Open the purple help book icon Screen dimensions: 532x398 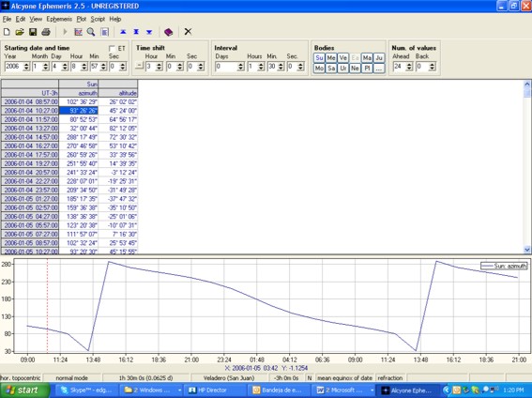pos(168,32)
